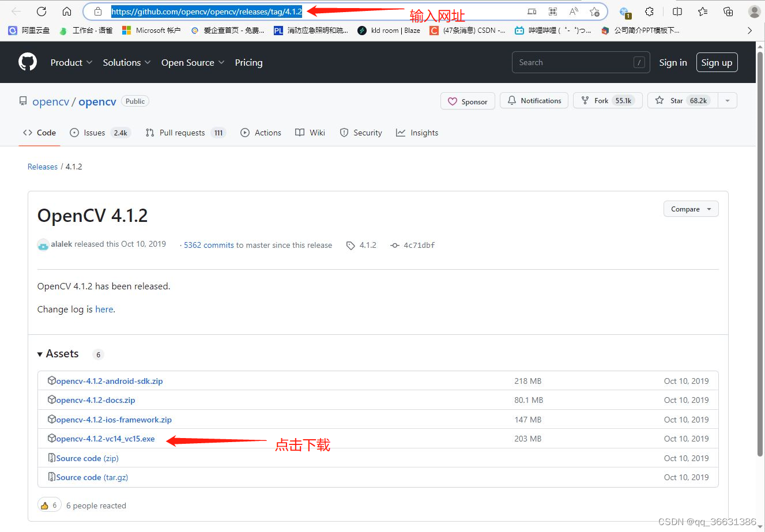Image resolution: width=765 pixels, height=532 pixels.
Task: Open the Pricing page
Action: click(x=248, y=62)
